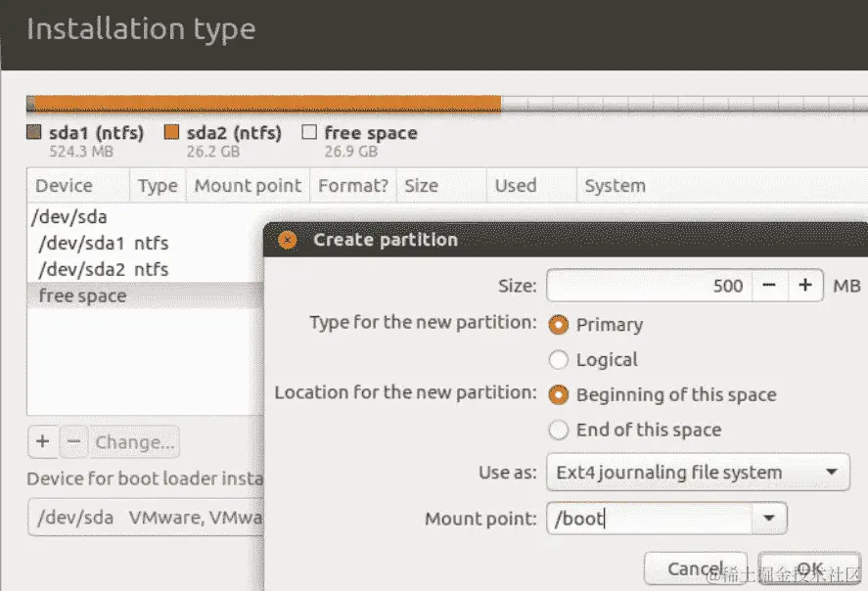Click the Device column header
Screen dimensions: 868x591
click(x=78, y=185)
